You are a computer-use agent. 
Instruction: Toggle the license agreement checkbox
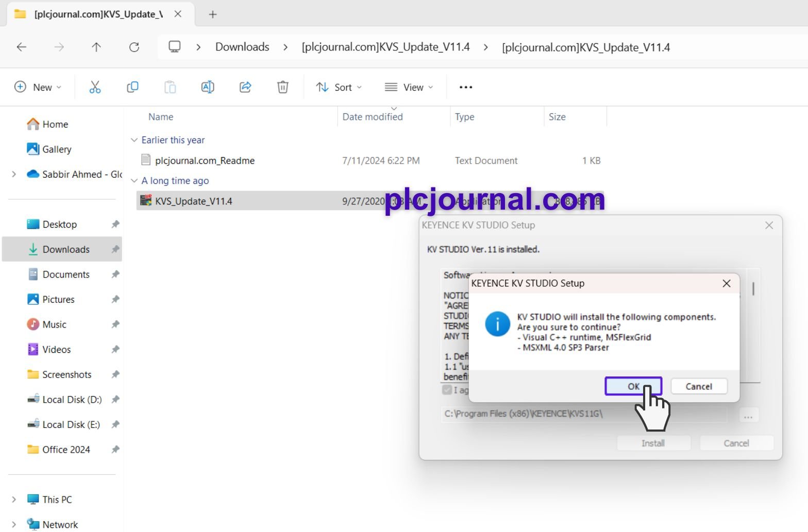tap(447, 390)
